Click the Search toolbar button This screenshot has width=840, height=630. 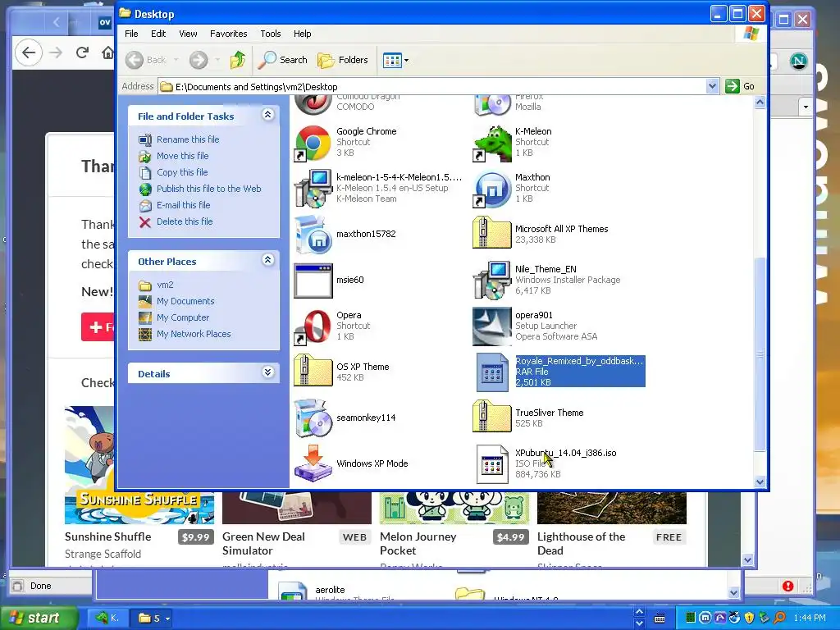pyautogui.click(x=283, y=60)
